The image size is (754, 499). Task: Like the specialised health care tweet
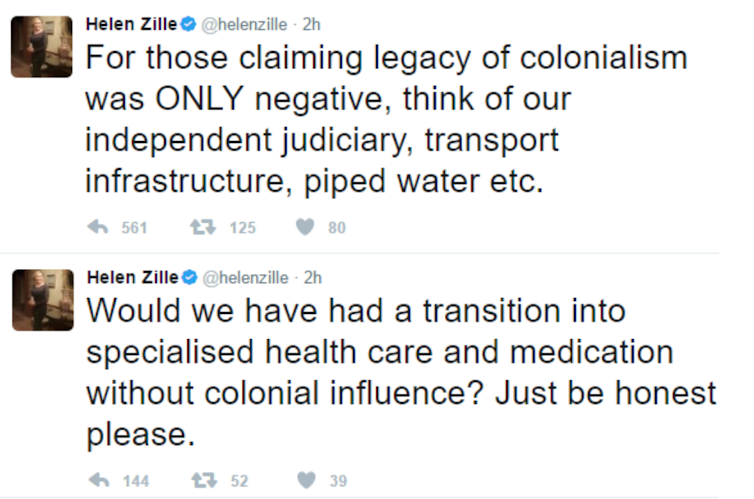click(x=305, y=481)
